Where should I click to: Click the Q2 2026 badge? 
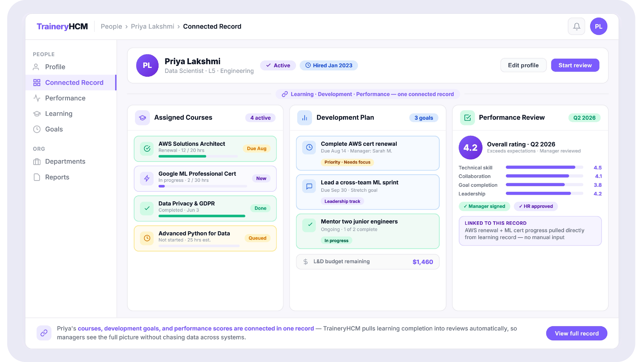(x=584, y=118)
